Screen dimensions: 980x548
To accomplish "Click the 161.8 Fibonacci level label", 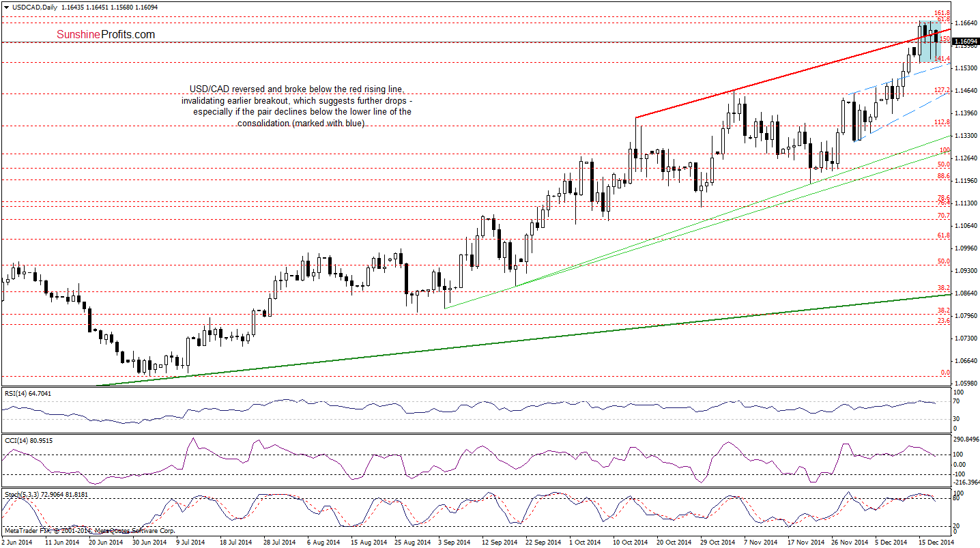I will tap(942, 13).
